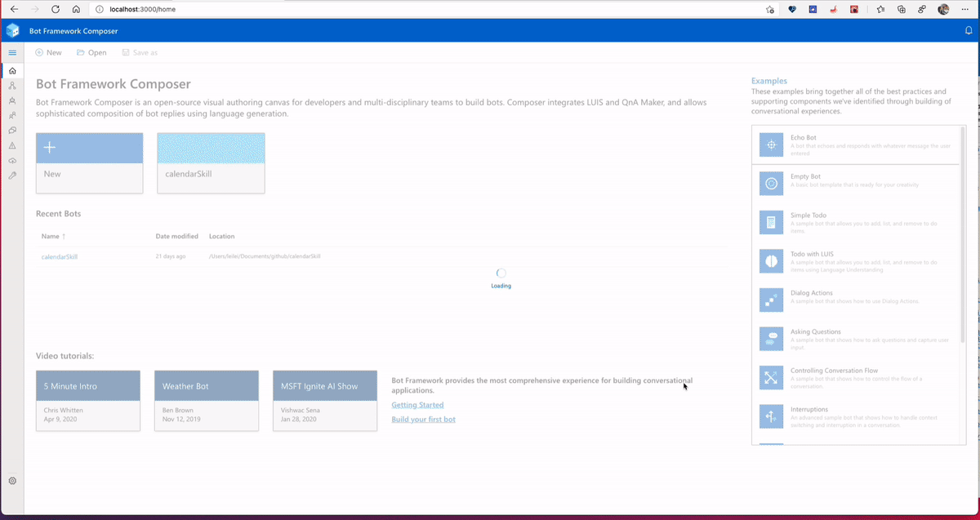
Task: Open Settings gear at sidebar bottom
Action: click(x=12, y=481)
